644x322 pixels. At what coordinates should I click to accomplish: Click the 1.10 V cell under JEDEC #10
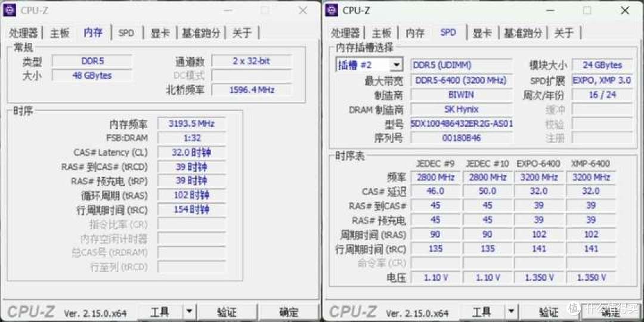(x=487, y=278)
